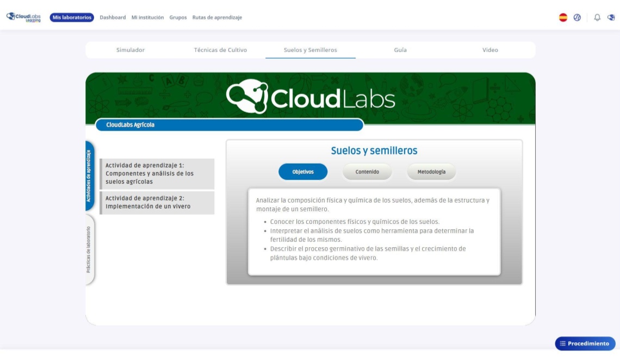The width and height of the screenshot is (620, 364).
Task: Open Actividad de aprendizaje 1 item
Action: (x=157, y=174)
